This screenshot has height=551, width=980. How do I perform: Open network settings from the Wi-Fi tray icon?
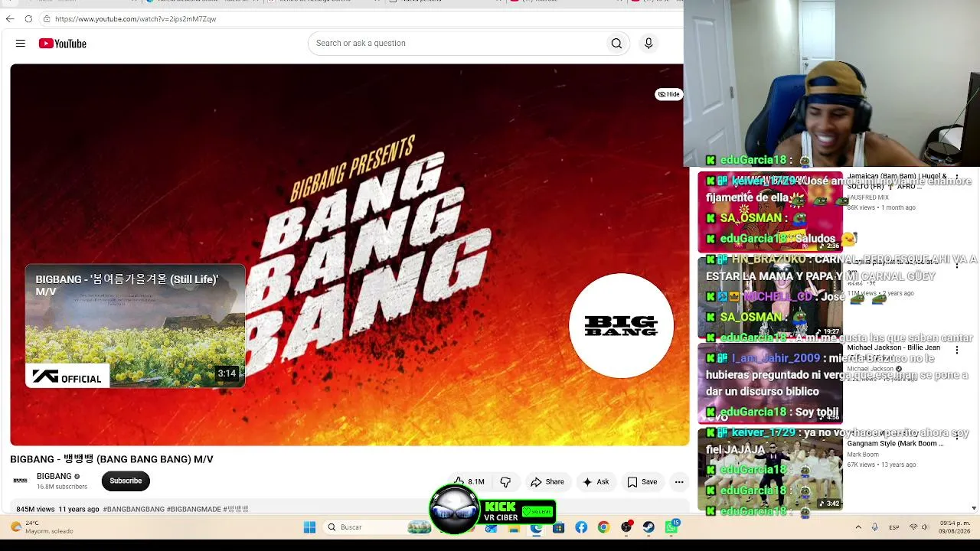[x=913, y=527]
